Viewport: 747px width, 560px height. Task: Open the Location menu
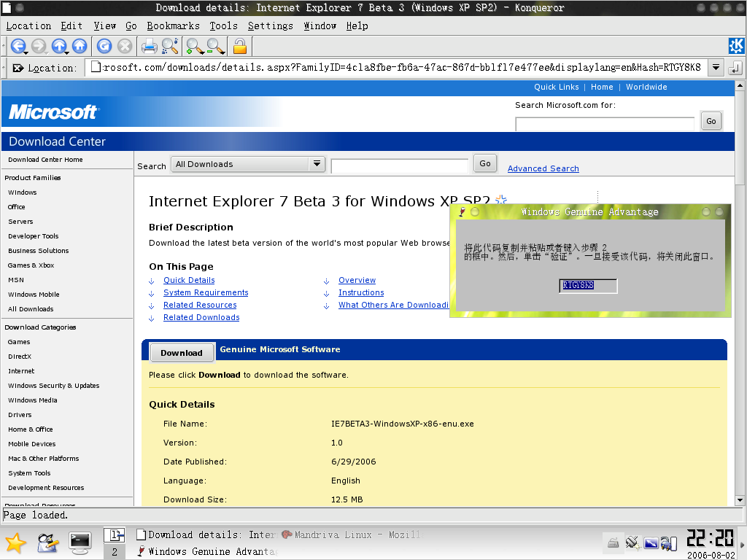28,26
